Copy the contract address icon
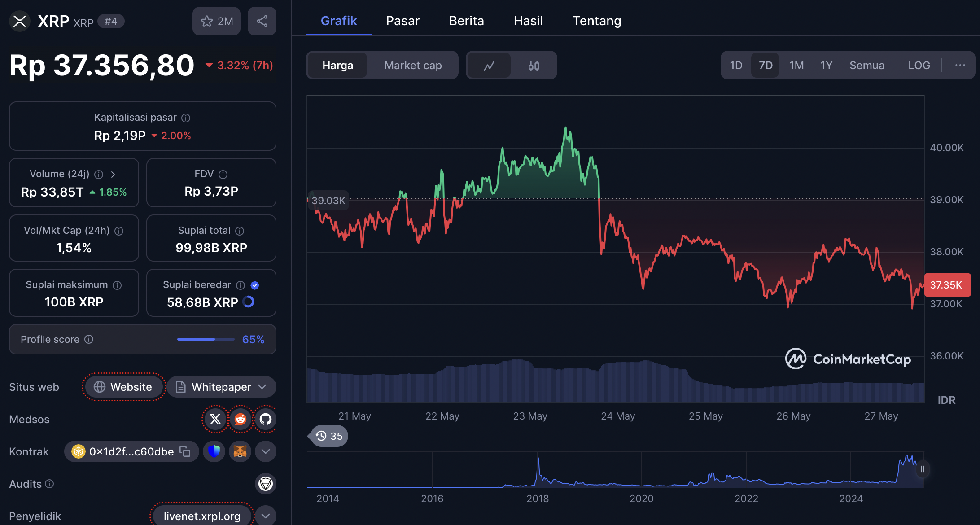The height and width of the screenshot is (525, 980). 185,451
